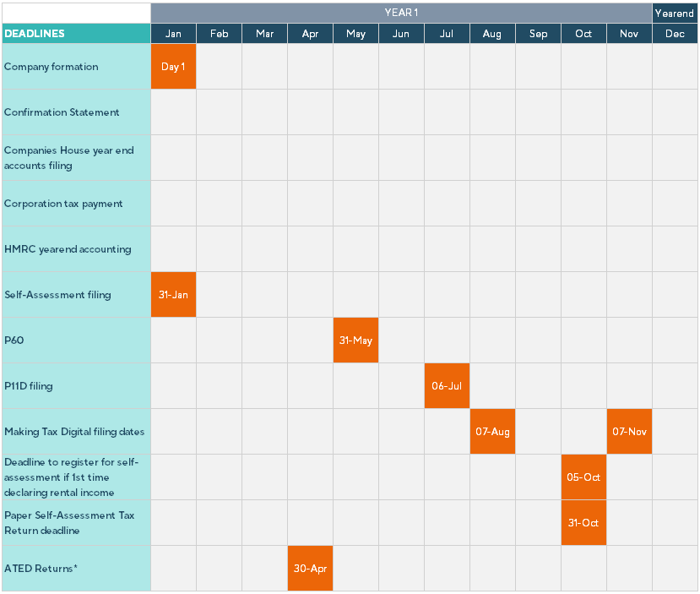The height and width of the screenshot is (594, 700).
Task: Click the YEAR 1 header bar
Action: (x=401, y=13)
